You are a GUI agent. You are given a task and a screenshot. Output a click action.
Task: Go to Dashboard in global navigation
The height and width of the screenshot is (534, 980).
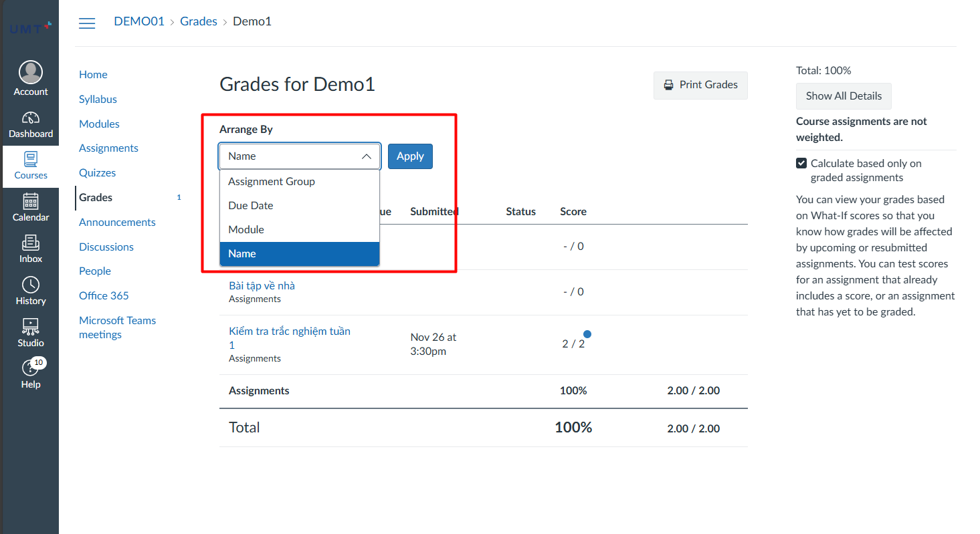(x=31, y=119)
